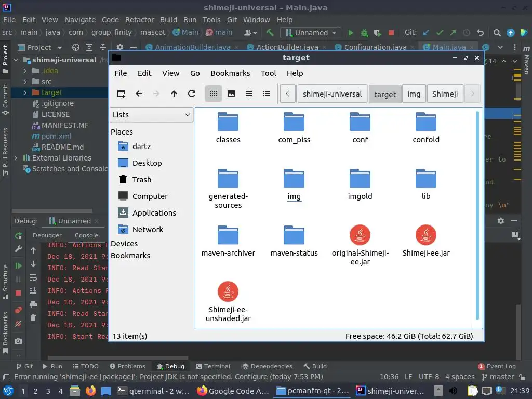Switch to compact list view
Viewport: 532px width, 399px height.
tap(249, 94)
